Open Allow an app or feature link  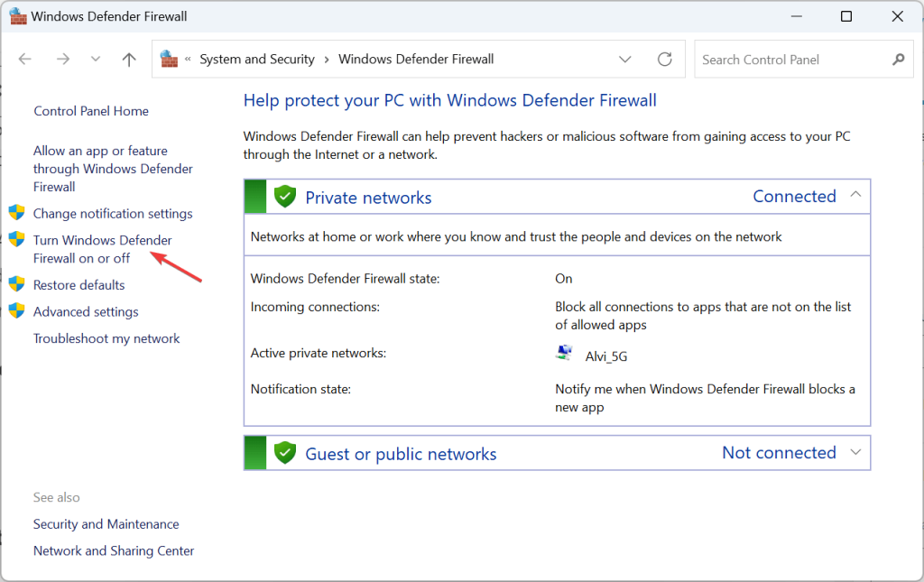click(x=113, y=169)
